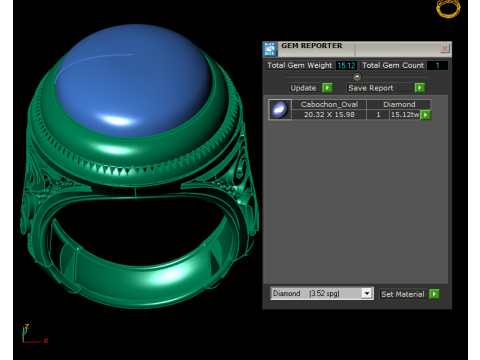Click green arrow next to Save Report

pyautogui.click(x=420, y=88)
